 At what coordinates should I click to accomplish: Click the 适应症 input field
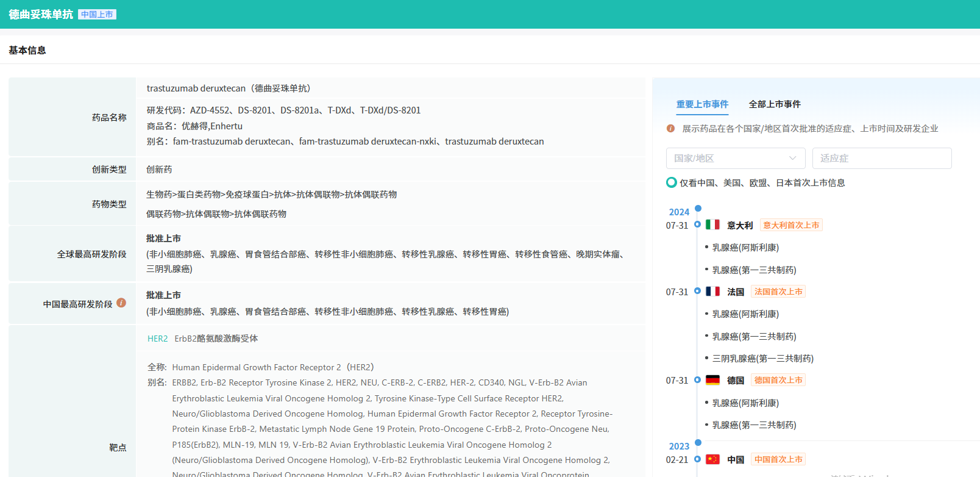(x=881, y=158)
